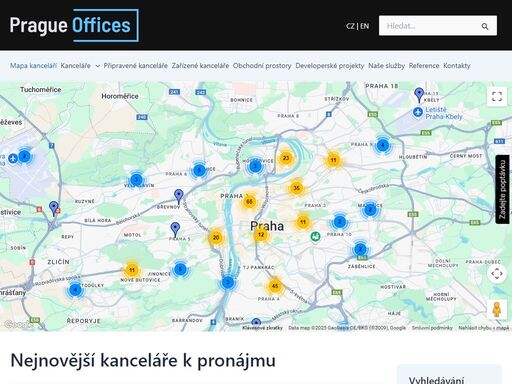Open blue cluster on river near Braník
The height and width of the screenshot is (384, 512).
pos(228,283)
